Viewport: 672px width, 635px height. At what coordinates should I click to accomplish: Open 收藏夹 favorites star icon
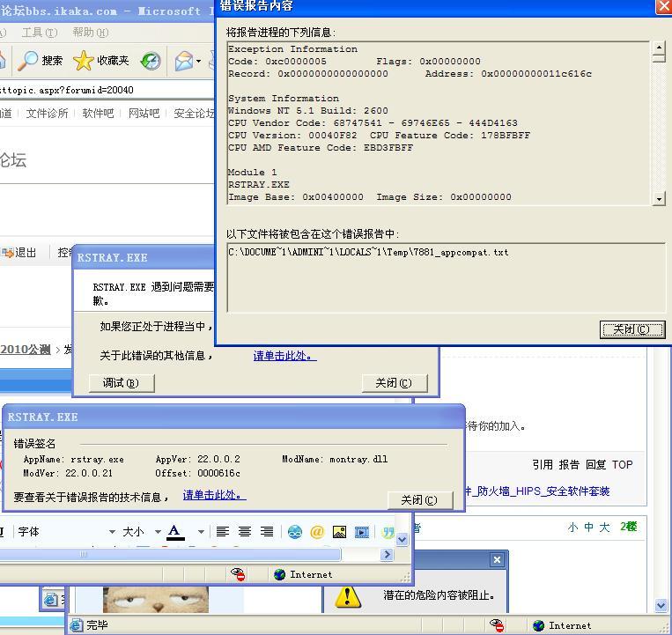click(x=83, y=61)
